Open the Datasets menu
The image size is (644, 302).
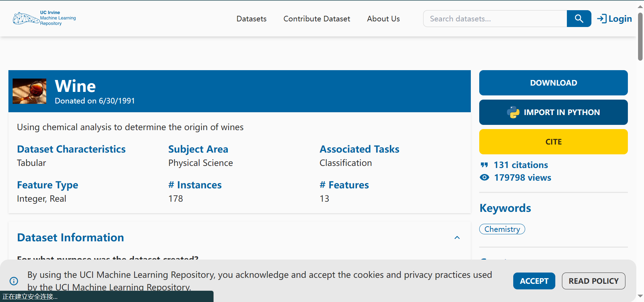[x=251, y=19]
